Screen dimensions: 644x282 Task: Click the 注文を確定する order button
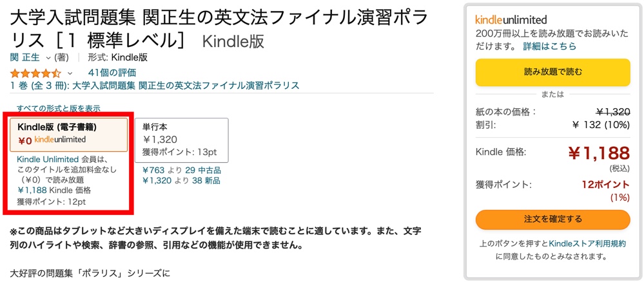553,219
